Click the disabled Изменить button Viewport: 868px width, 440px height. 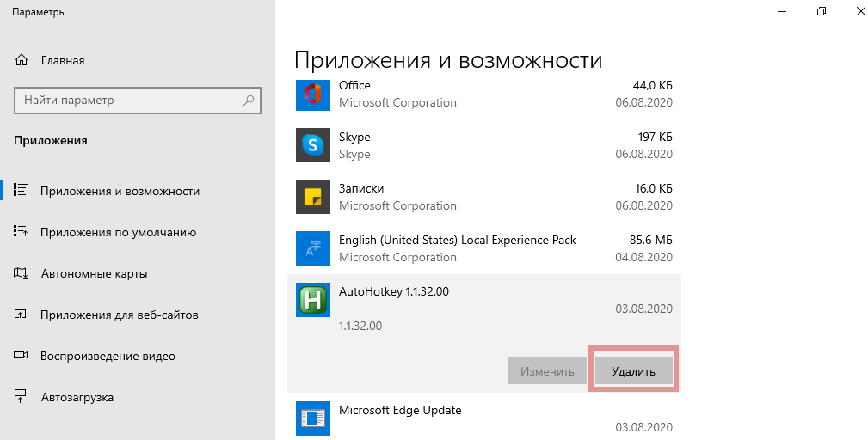[546, 371]
